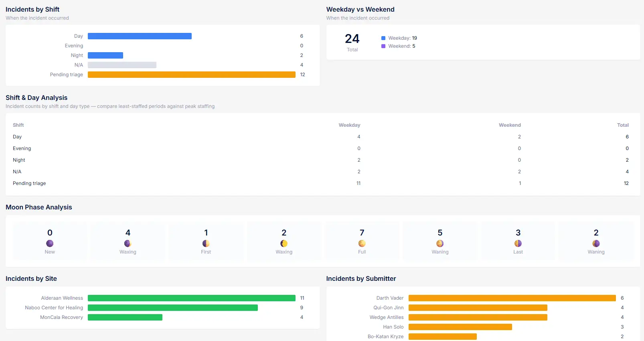
Task: Click the "Pending triage" row label in the table
Action: pyautogui.click(x=29, y=183)
